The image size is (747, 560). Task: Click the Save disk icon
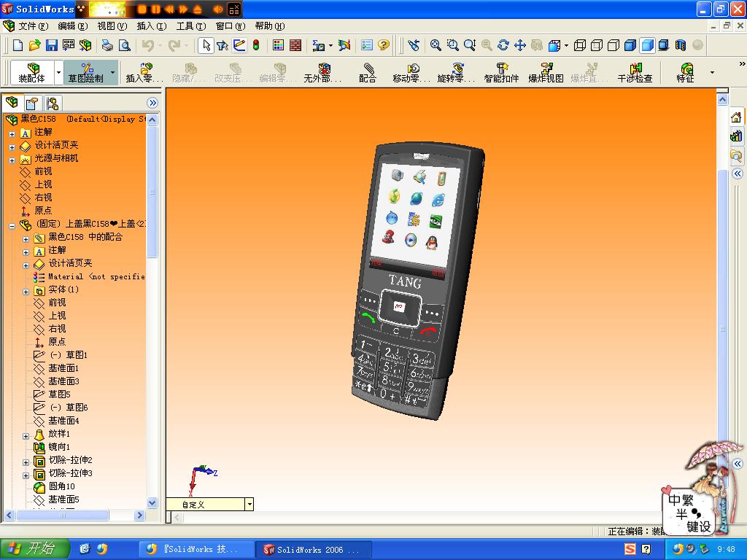(x=52, y=45)
